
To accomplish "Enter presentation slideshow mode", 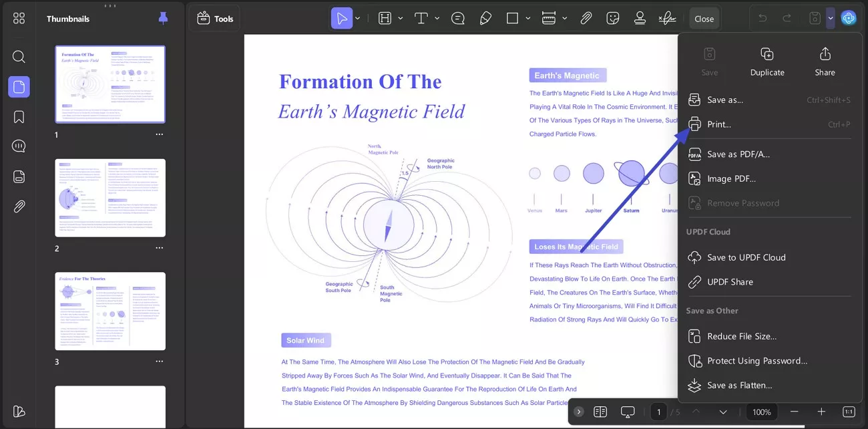I will point(627,412).
